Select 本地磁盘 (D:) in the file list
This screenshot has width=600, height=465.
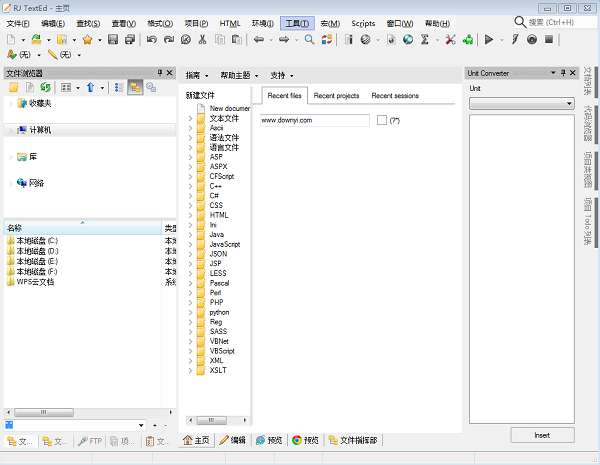point(37,251)
